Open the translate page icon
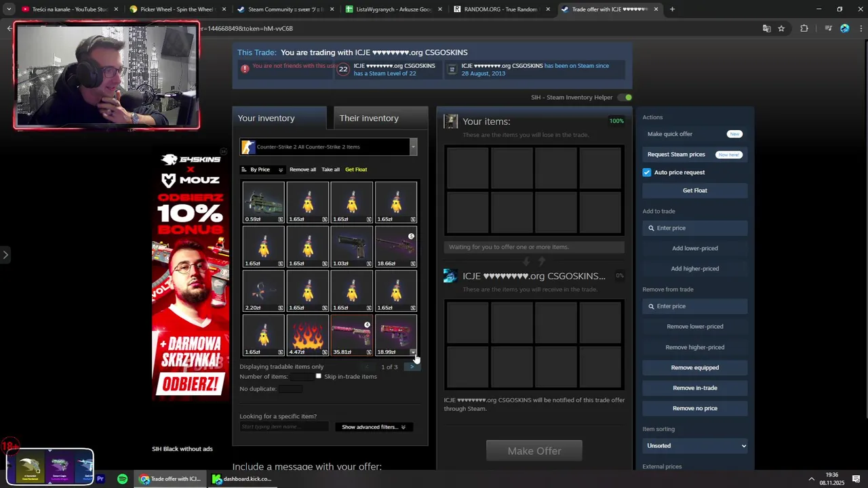Viewport: 868px width, 488px height. pyautogui.click(x=766, y=28)
